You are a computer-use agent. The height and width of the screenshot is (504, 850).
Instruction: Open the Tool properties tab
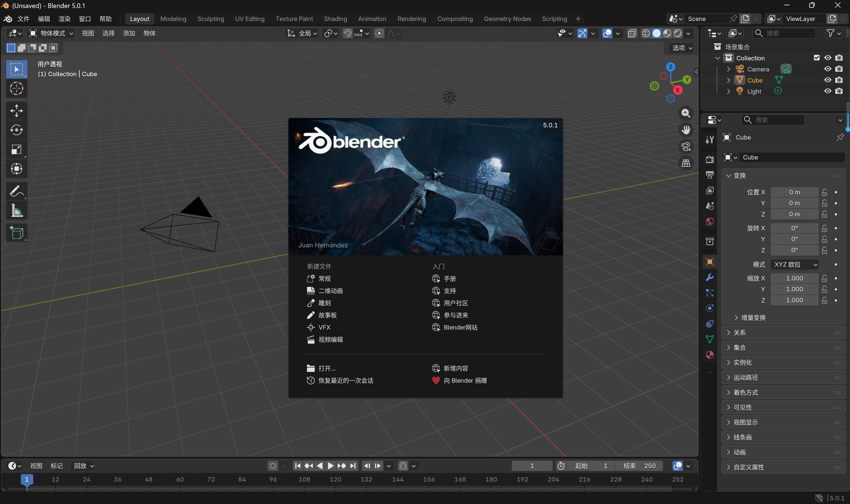point(709,139)
